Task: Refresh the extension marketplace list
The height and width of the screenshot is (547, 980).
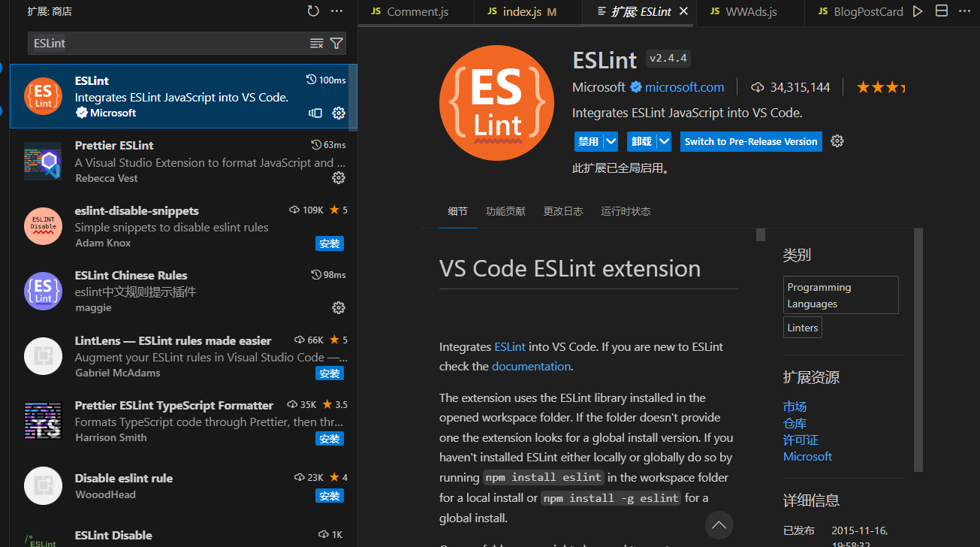Action: point(313,11)
